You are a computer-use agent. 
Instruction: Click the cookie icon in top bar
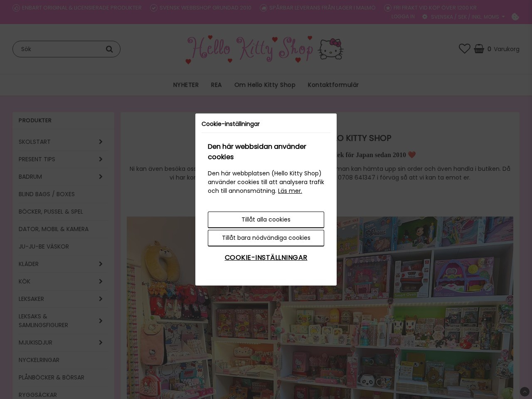[x=515, y=17]
